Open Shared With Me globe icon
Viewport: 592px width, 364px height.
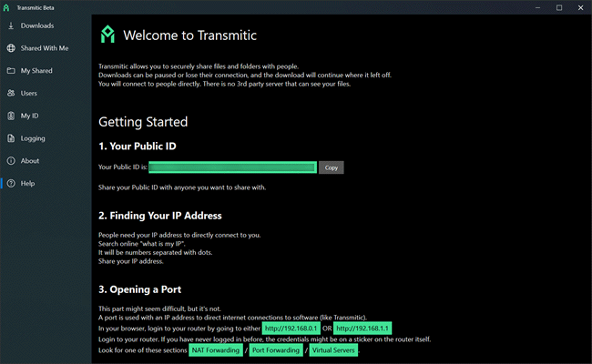[11, 48]
